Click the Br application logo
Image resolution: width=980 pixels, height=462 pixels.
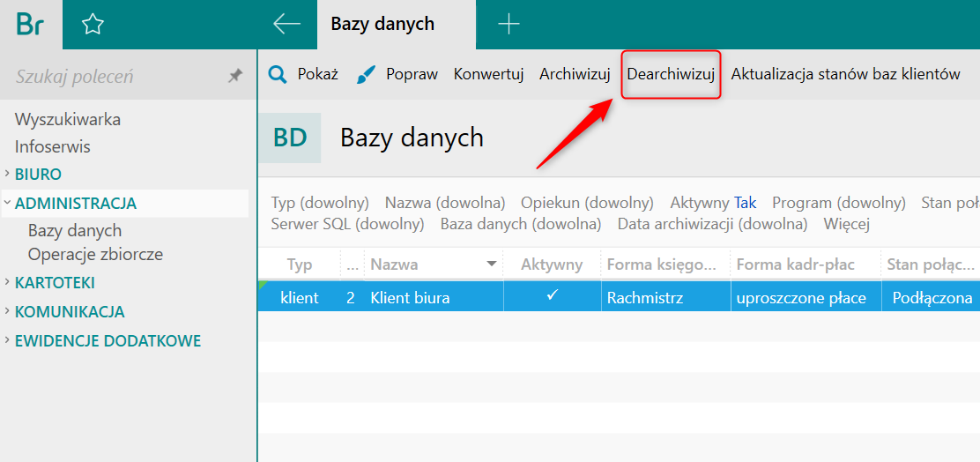tap(31, 24)
